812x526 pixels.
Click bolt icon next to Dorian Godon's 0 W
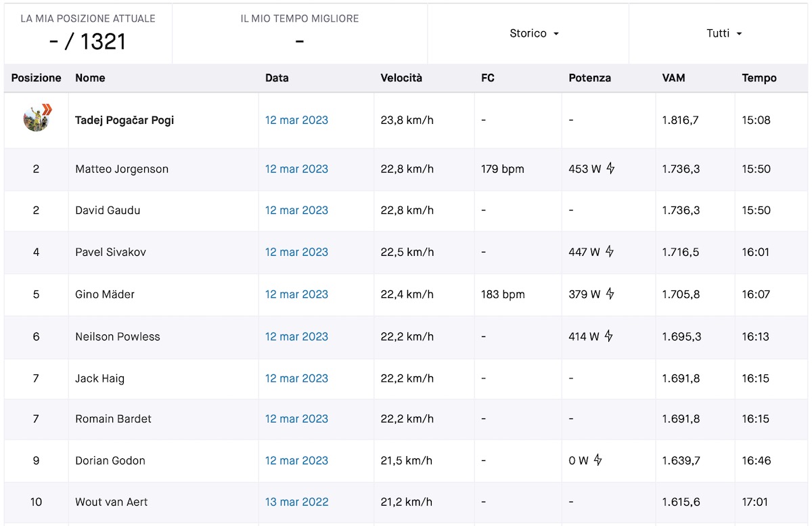coord(598,460)
